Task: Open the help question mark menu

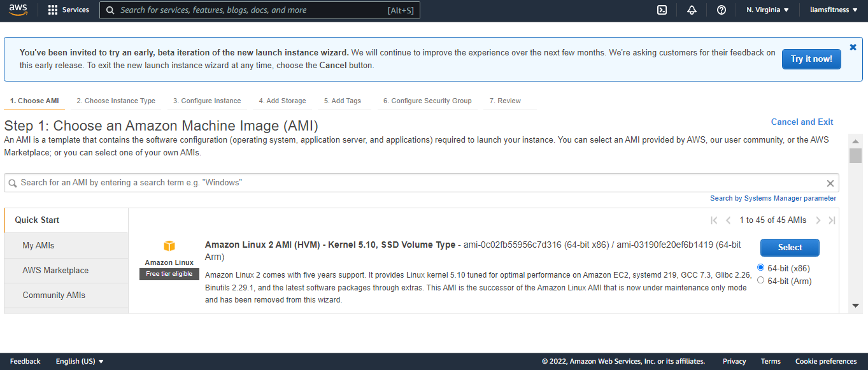Action: pos(722,10)
